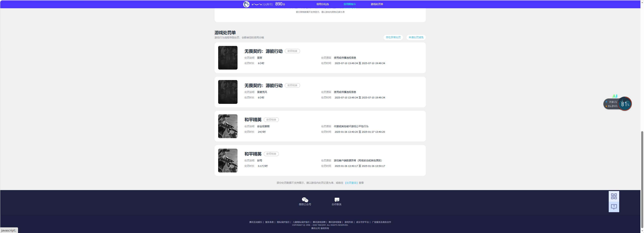Open the 服务条款 footer link
The image size is (644, 233).
pyautogui.click(x=269, y=222)
